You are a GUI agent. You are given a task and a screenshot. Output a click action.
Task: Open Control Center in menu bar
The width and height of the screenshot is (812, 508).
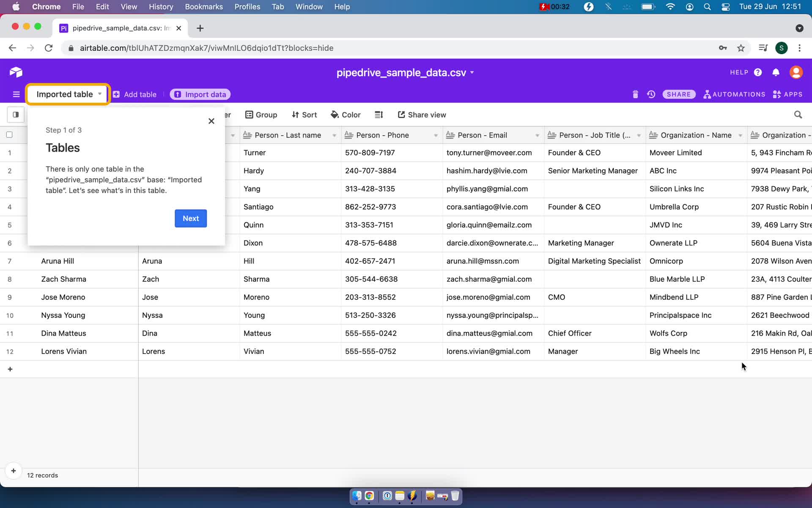726,7
